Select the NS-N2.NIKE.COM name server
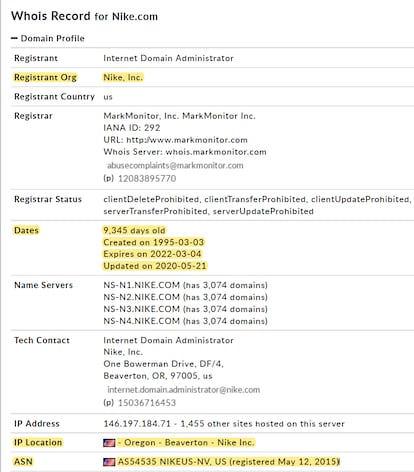Viewport: 414px width, 472px height. pos(141,297)
